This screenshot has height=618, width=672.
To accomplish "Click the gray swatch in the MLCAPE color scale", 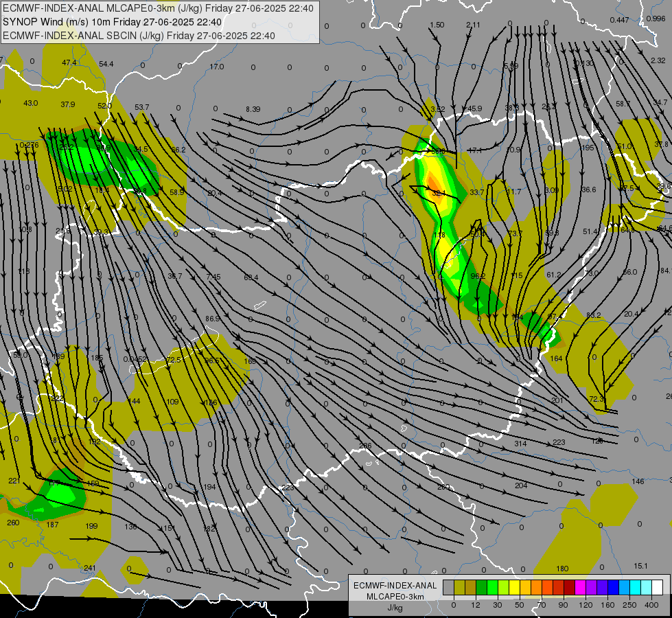I will [449, 587].
